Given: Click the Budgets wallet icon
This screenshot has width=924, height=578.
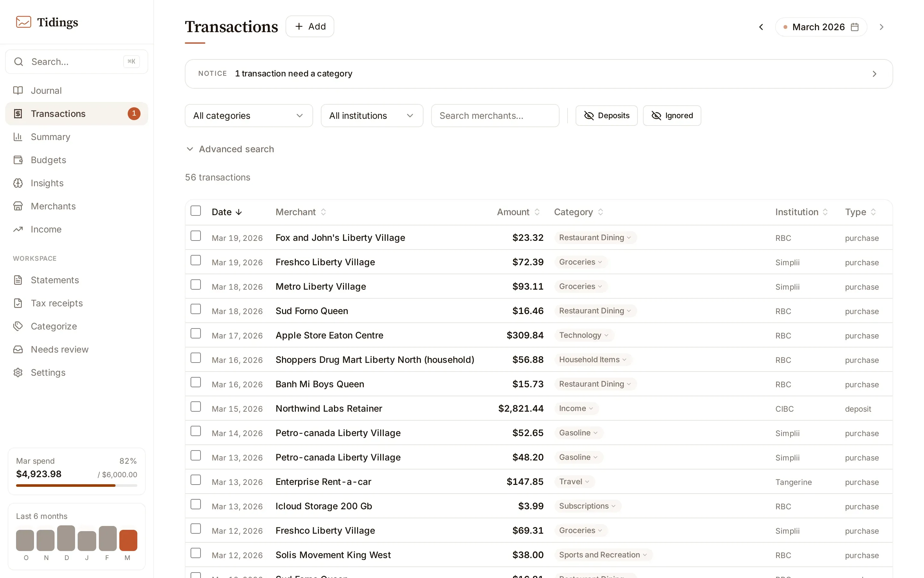Looking at the screenshot, I should tap(18, 160).
